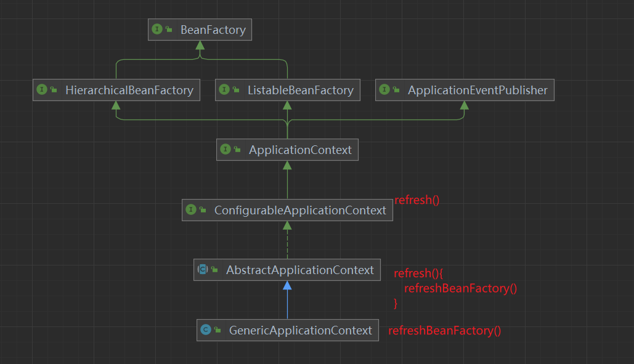Click the interface icon on BeanFactory
This screenshot has height=364, width=634.
point(157,29)
